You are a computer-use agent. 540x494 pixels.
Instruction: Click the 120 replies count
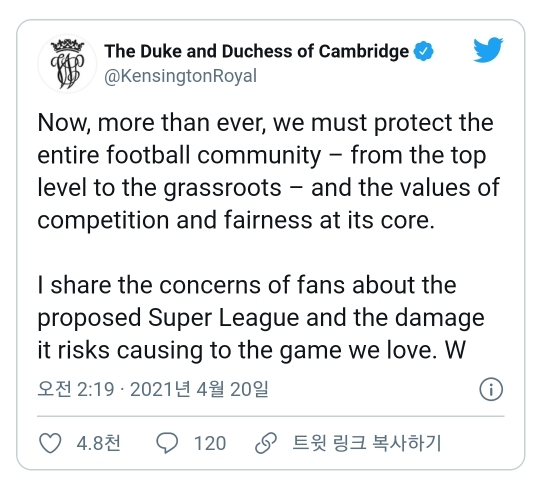click(x=210, y=443)
